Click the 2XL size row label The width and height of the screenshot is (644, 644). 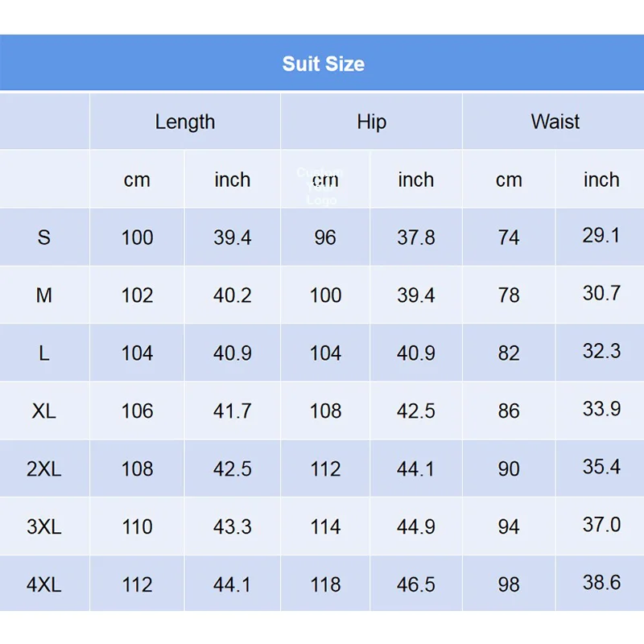click(44, 469)
